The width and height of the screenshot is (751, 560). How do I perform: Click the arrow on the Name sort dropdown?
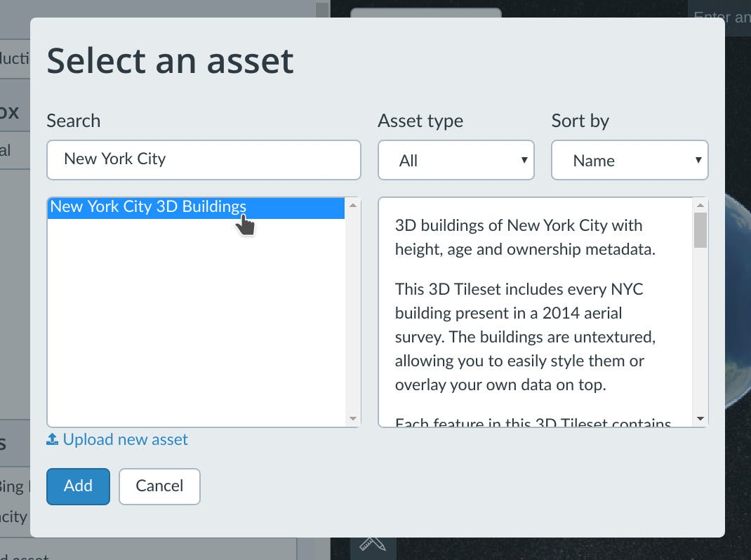pos(698,160)
